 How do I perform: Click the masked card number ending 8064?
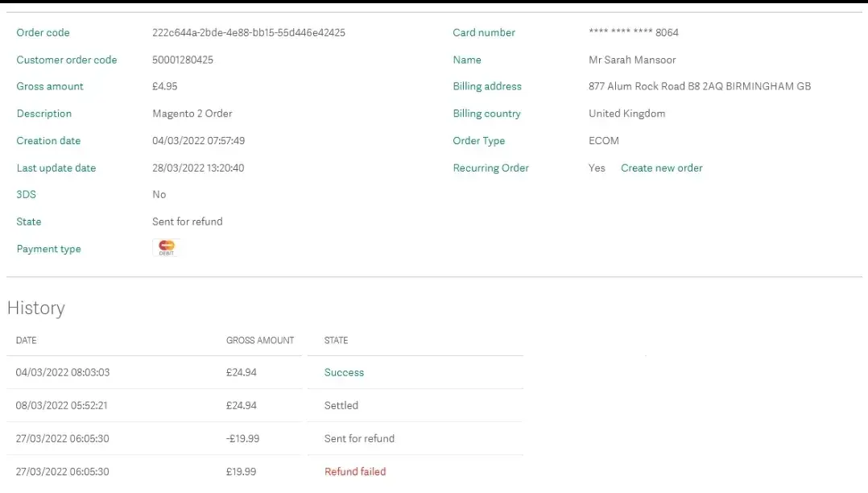pos(633,33)
